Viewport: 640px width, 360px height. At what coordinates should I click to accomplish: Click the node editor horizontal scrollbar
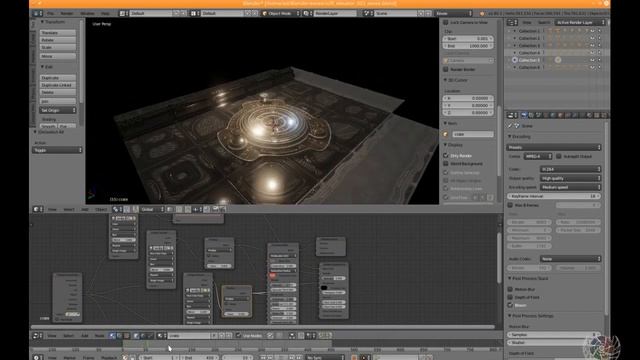(x=263, y=327)
